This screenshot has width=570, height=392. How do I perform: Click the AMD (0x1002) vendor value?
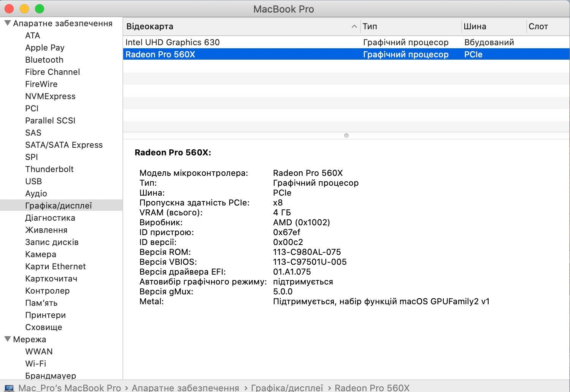[302, 222]
